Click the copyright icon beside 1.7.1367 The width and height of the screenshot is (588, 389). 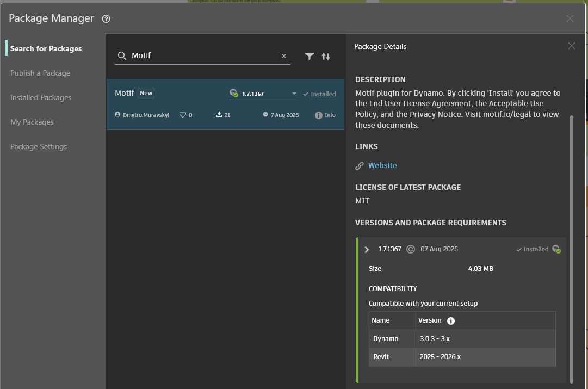[x=411, y=249]
